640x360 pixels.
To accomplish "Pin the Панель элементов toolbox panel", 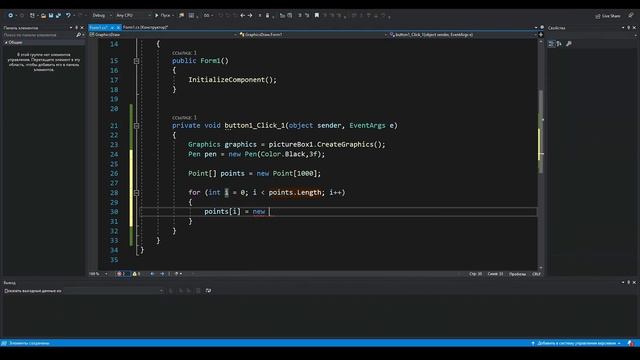I will tap(76, 28).
